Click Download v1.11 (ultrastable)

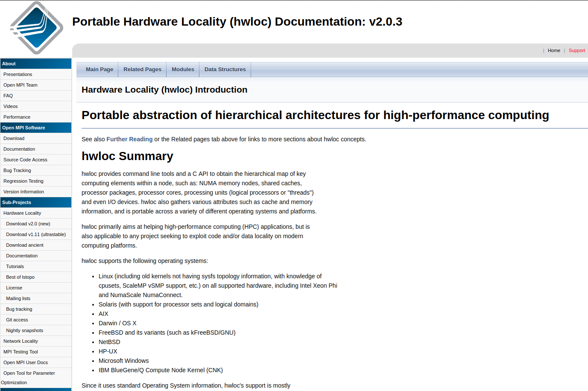(36, 234)
